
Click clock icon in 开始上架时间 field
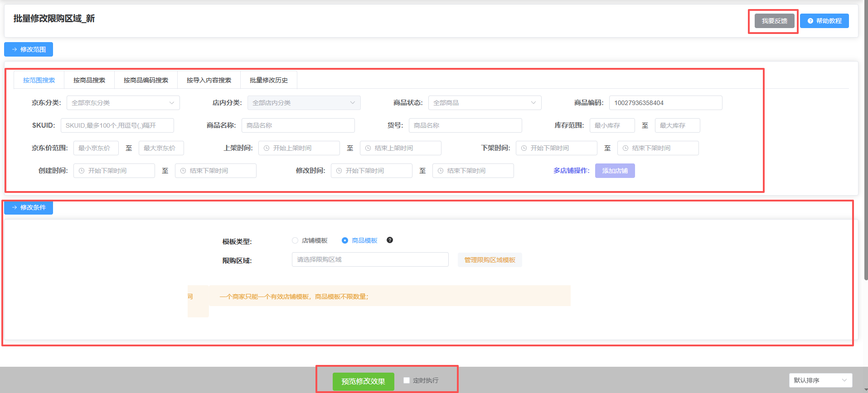click(x=267, y=148)
